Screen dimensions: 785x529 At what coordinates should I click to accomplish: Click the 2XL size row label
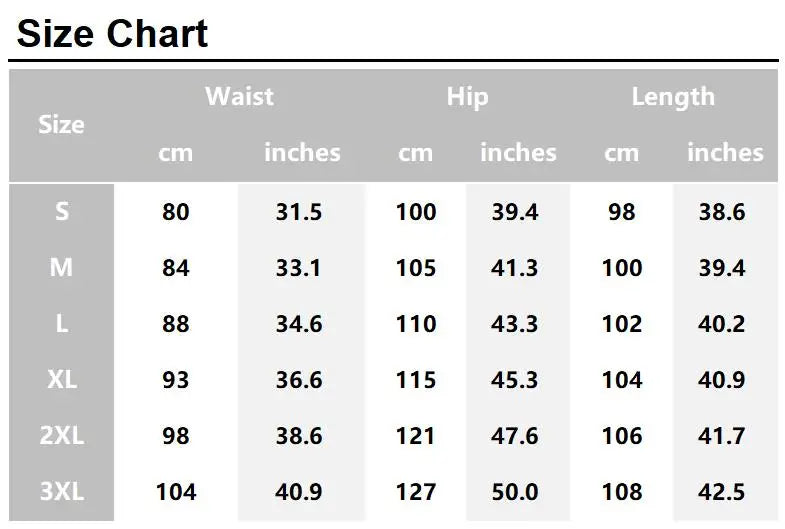(x=62, y=436)
